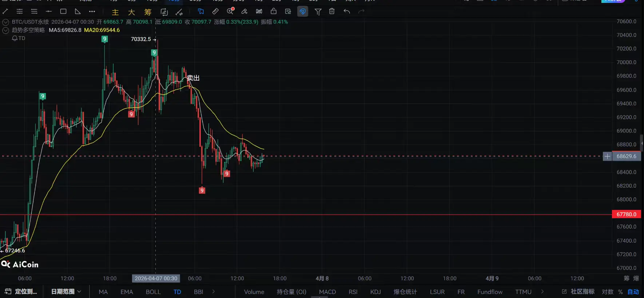The height and width of the screenshot is (298, 644).
Task: Click the blue copy-layers icon
Action: pos(201,12)
